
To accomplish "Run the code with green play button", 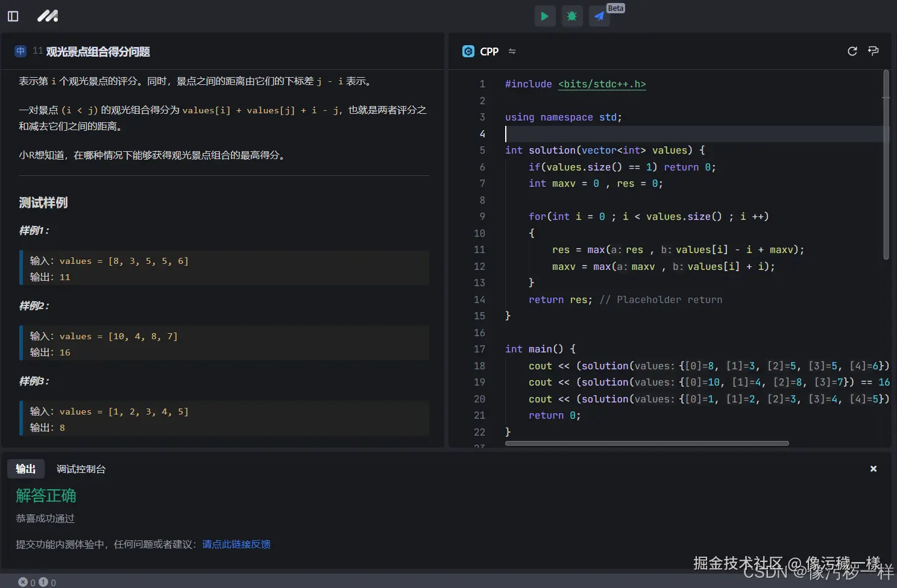I will (x=545, y=16).
